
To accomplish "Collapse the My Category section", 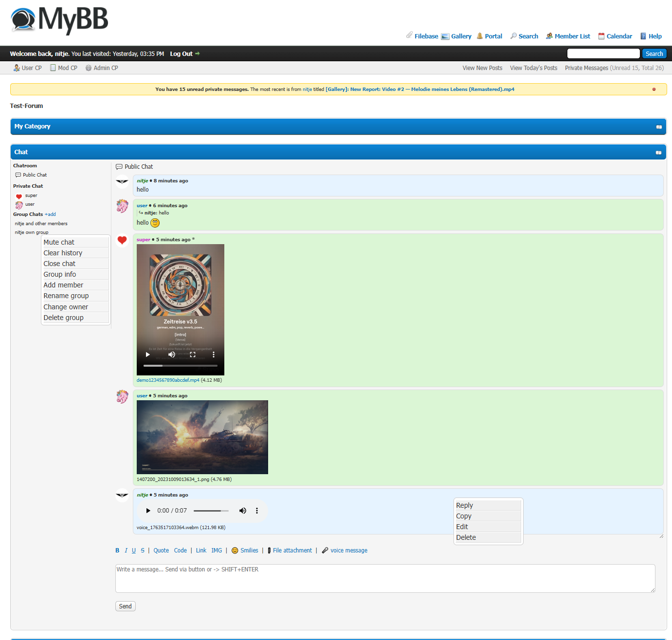I will (659, 127).
